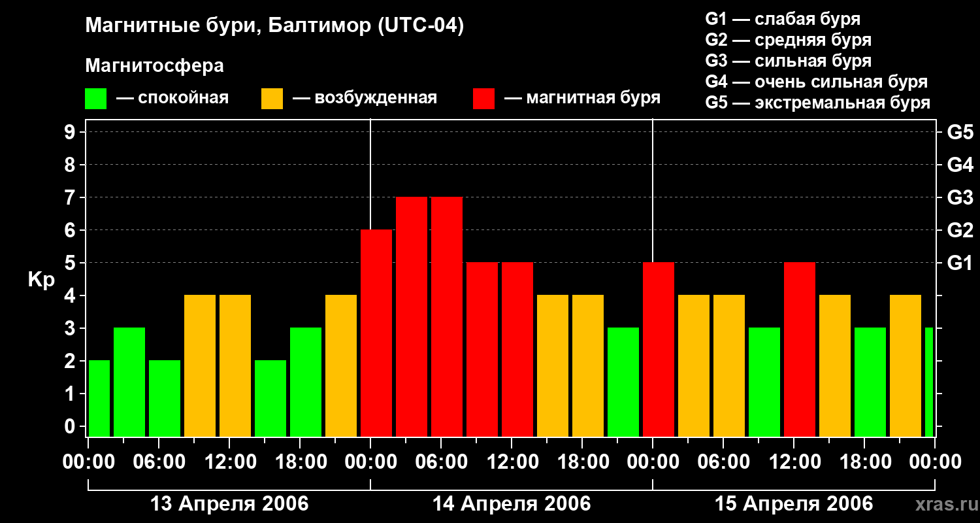980x523 pixels.
Task: Click the '12:00' time label for 14 Апреля
Action: 512,462
